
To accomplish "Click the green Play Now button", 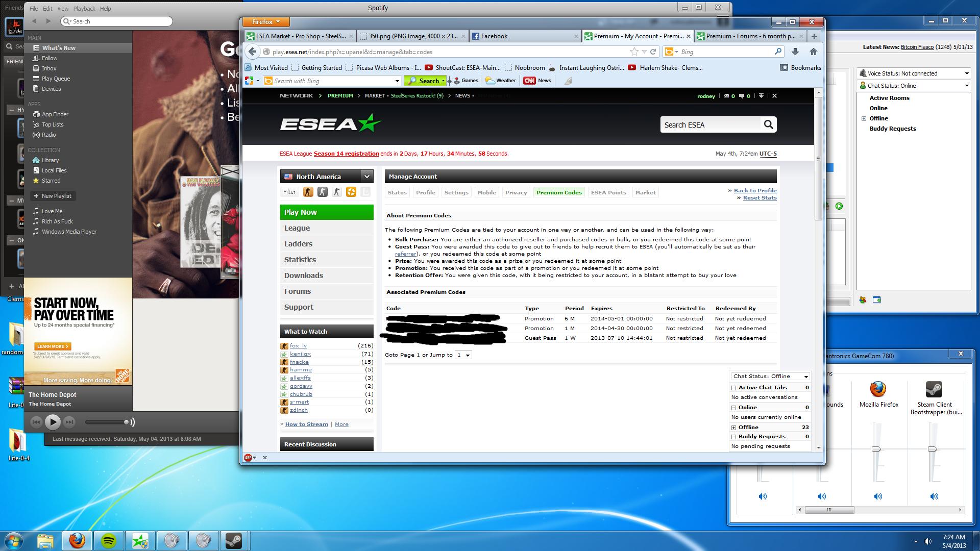I will (x=327, y=212).
